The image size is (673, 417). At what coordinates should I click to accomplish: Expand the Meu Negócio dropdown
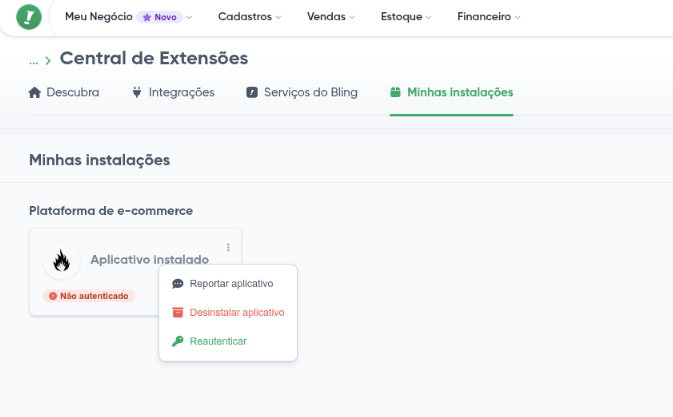(x=128, y=17)
